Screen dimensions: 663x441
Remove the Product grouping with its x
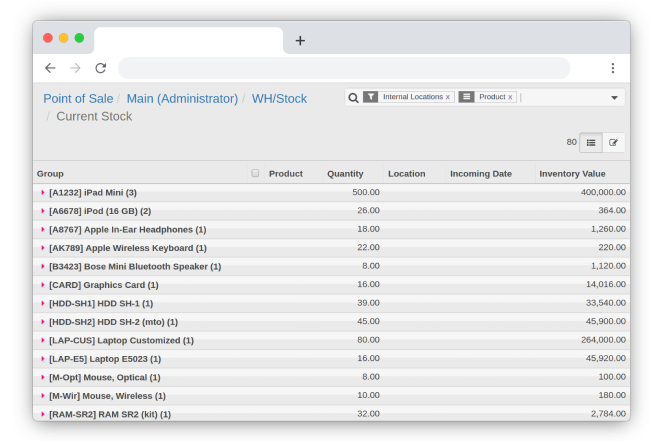[x=510, y=97]
